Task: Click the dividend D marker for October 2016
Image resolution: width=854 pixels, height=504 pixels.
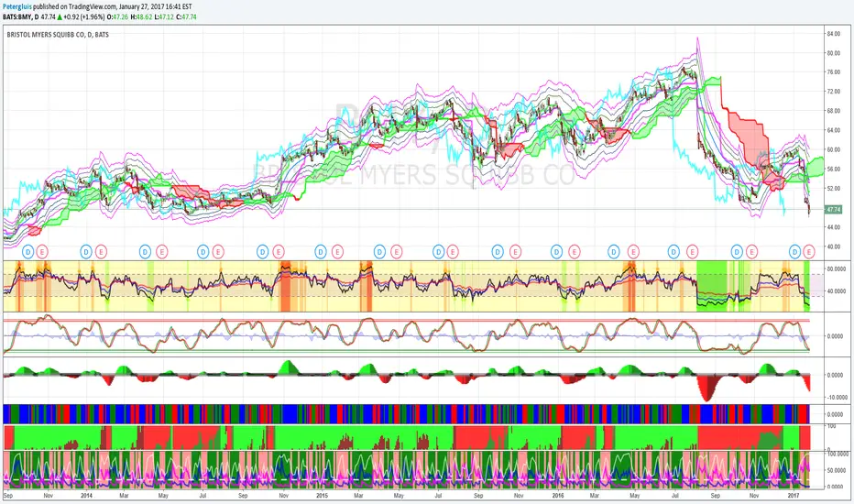Action: (x=737, y=252)
